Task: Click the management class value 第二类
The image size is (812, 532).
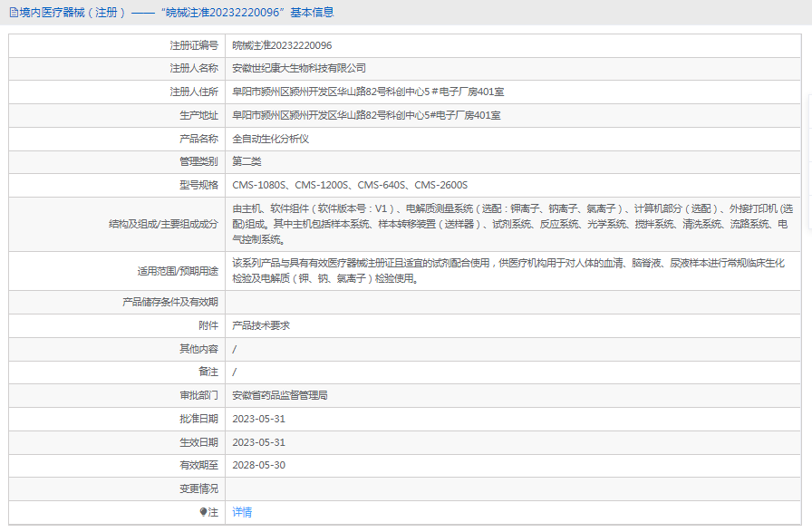Action: tap(246, 161)
